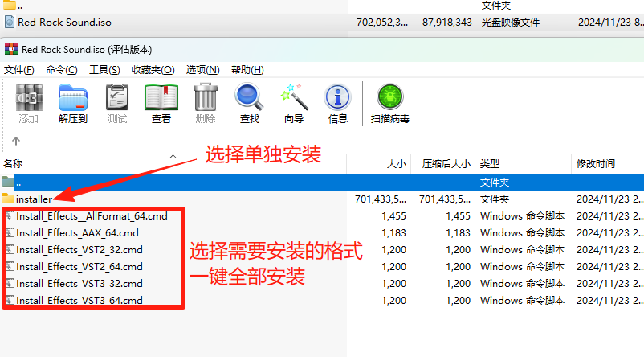This screenshot has height=357, width=644.
Task: Click the parent folder icon in selected row
Action: tap(8, 182)
